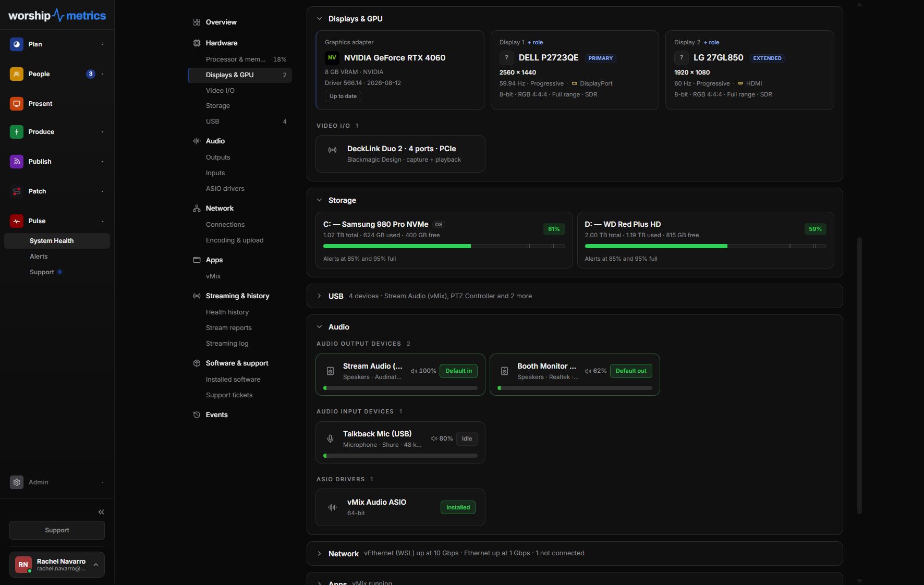Open the Plan module icon

(17, 44)
